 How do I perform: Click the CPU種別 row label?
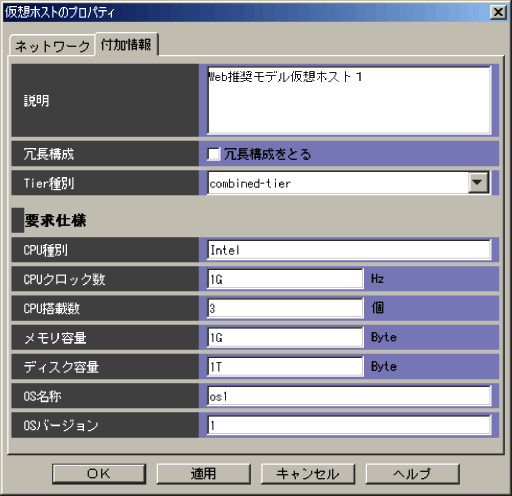[45, 250]
